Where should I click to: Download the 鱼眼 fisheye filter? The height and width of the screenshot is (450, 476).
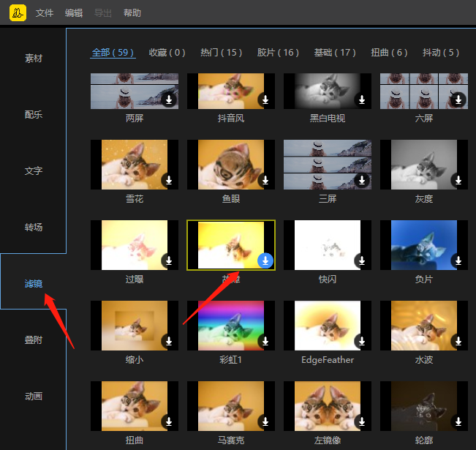coord(265,180)
